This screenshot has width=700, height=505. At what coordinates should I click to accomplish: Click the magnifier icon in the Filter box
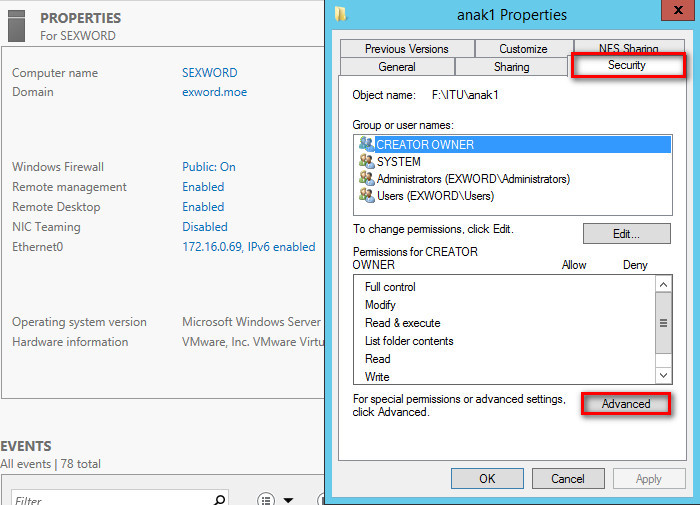pos(219,499)
